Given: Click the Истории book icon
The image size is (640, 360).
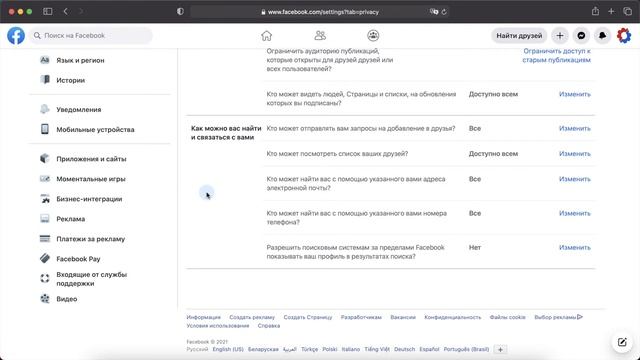Looking at the screenshot, I should [45, 80].
